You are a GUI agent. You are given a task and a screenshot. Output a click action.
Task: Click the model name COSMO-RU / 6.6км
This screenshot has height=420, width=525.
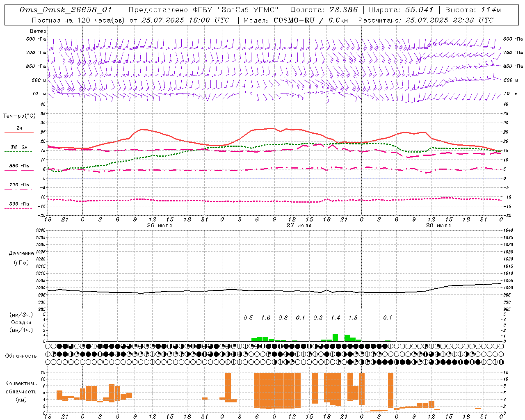(310, 20)
